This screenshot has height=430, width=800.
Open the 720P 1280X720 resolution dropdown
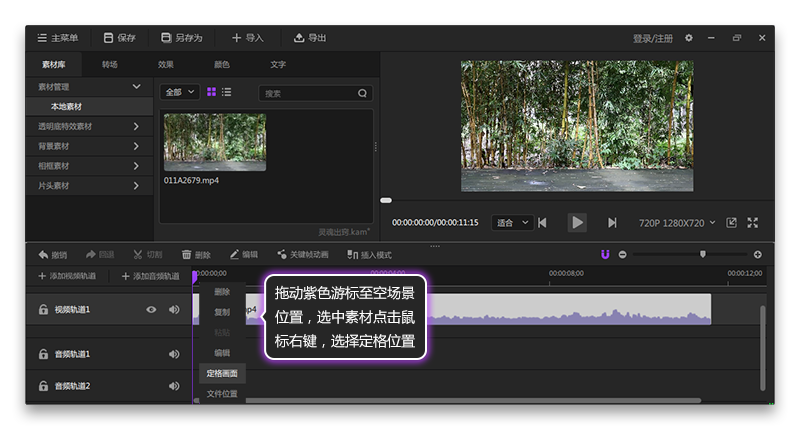click(677, 222)
